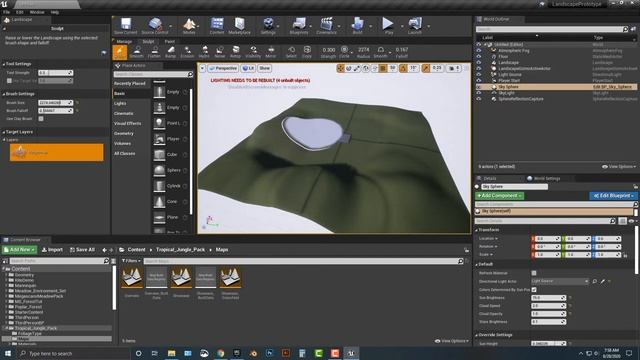The height and width of the screenshot is (360, 640).
Task: Open the viewport Show menu
Action: click(264, 68)
